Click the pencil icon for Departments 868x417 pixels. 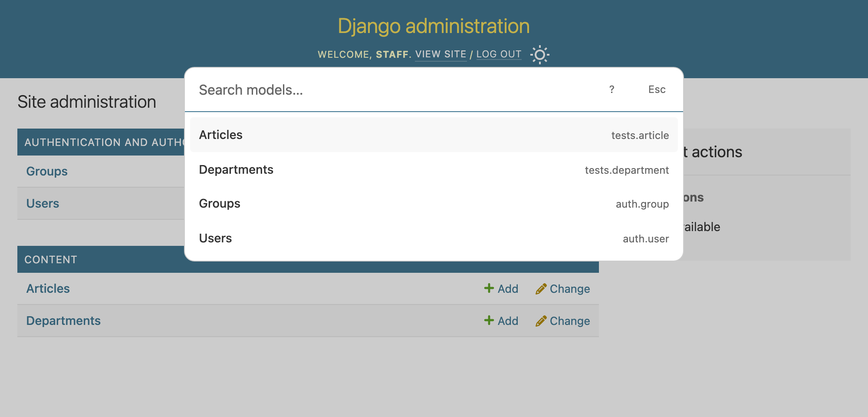click(541, 321)
